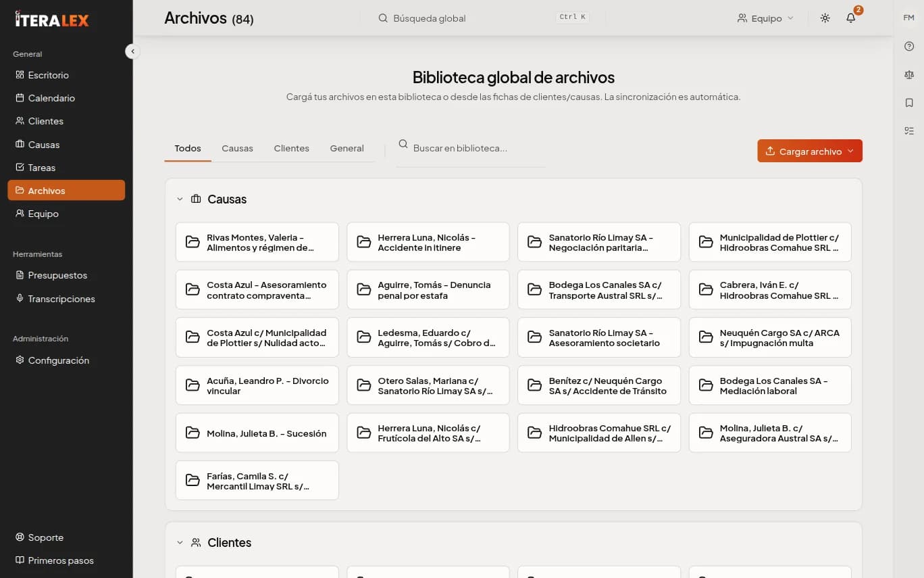Open folder Bodega Los Canales SA - Mediación laboral
This screenshot has height=578, width=924.
pyautogui.click(x=770, y=385)
